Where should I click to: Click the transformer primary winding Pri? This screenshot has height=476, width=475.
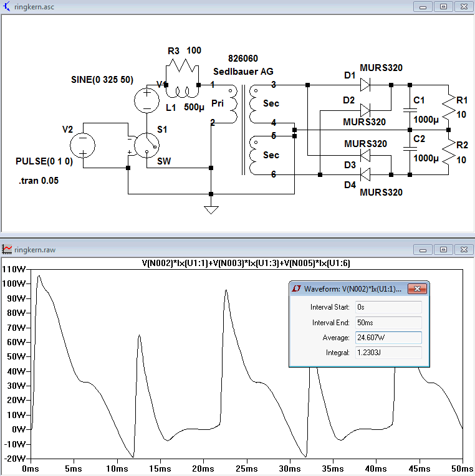(x=233, y=104)
